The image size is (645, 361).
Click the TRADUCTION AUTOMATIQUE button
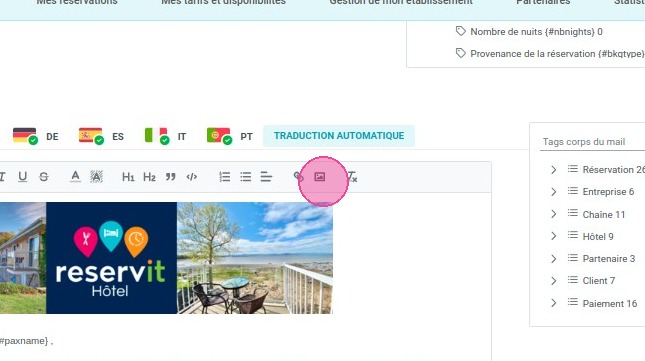(x=339, y=136)
